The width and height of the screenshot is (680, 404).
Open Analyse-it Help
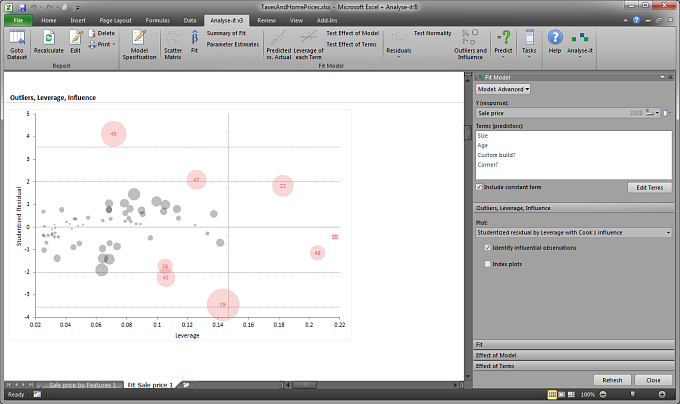pyautogui.click(x=555, y=42)
